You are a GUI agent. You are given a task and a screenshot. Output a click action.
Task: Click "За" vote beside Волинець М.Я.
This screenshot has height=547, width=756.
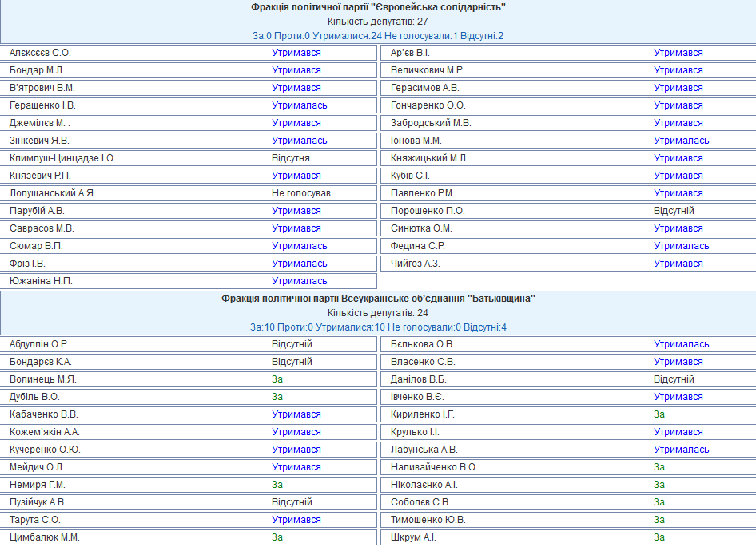[x=277, y=379]
